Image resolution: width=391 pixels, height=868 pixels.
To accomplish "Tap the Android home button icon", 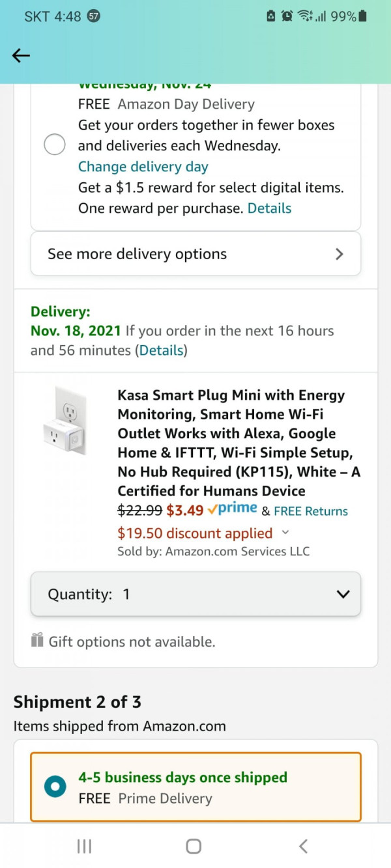I will [194, 846].
